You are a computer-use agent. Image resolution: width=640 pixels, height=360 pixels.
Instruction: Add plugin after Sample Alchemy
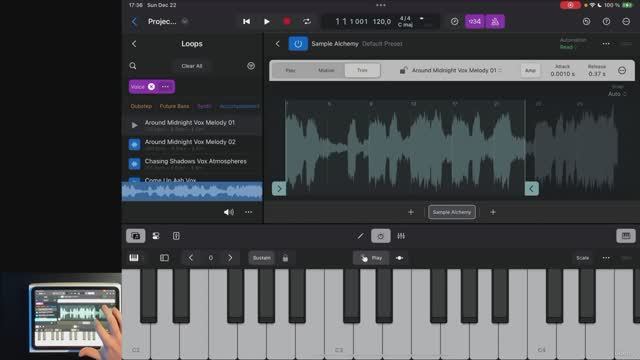click(x=493, y=212)
